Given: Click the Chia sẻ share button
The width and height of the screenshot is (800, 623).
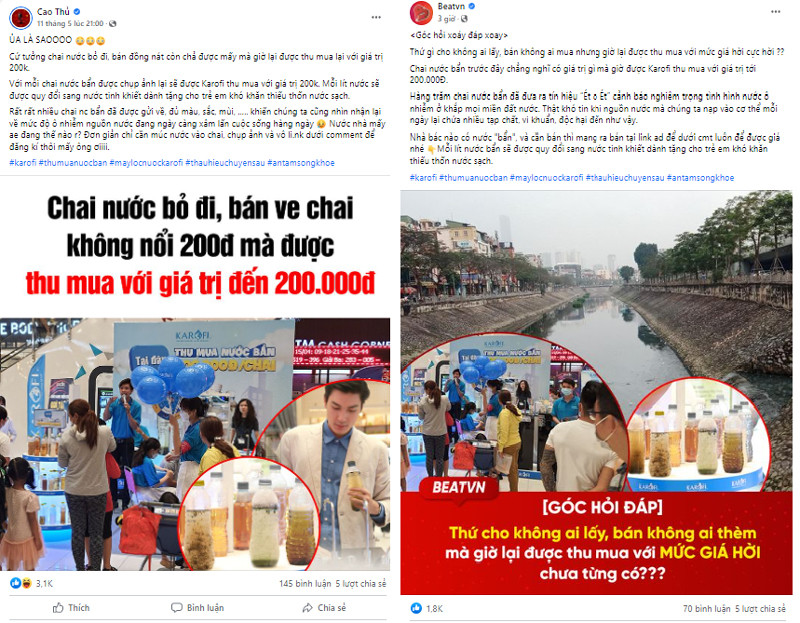Looking at the screenshot, I should 324,608.
